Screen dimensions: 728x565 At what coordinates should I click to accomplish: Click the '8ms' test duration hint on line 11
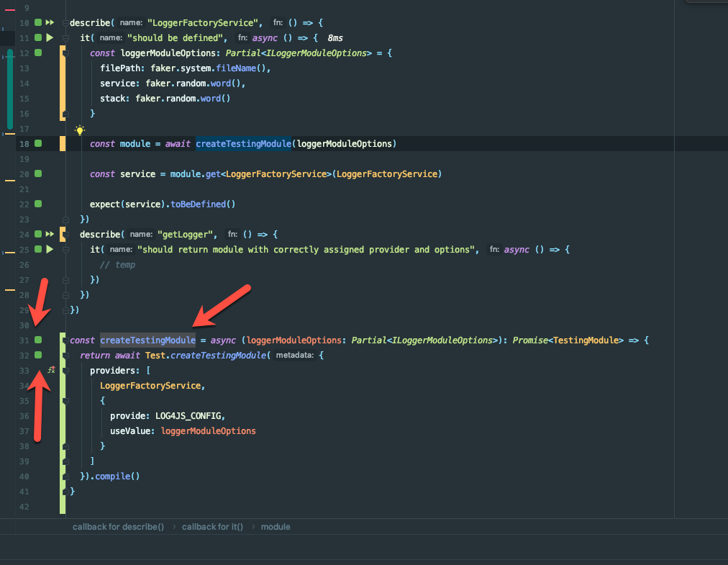pos(335,37)
